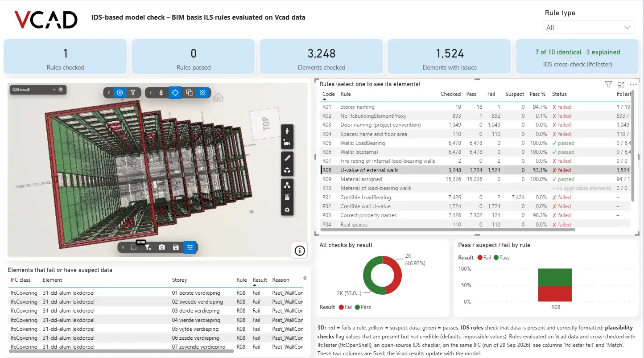The image size is (644, 358).
Task: Click the save floppy icon in viewer
Action: click(176, 247)
